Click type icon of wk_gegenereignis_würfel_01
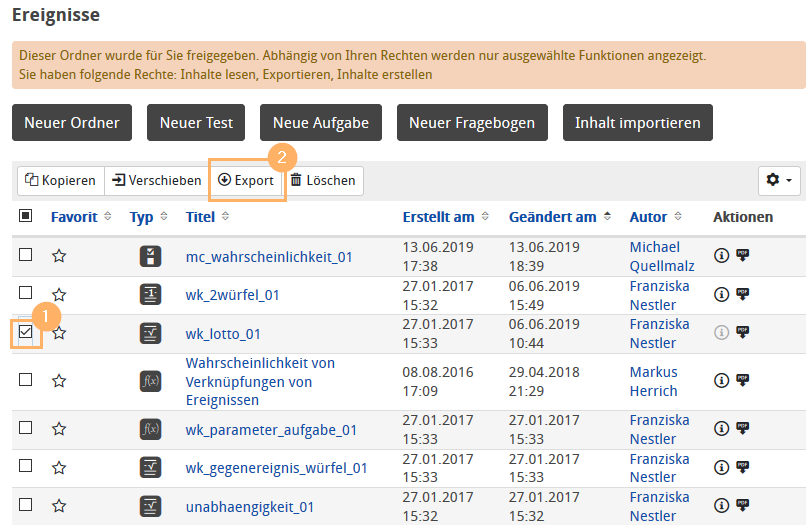The width and height of the screenshot is (808, 525). (x=150, y=467)
